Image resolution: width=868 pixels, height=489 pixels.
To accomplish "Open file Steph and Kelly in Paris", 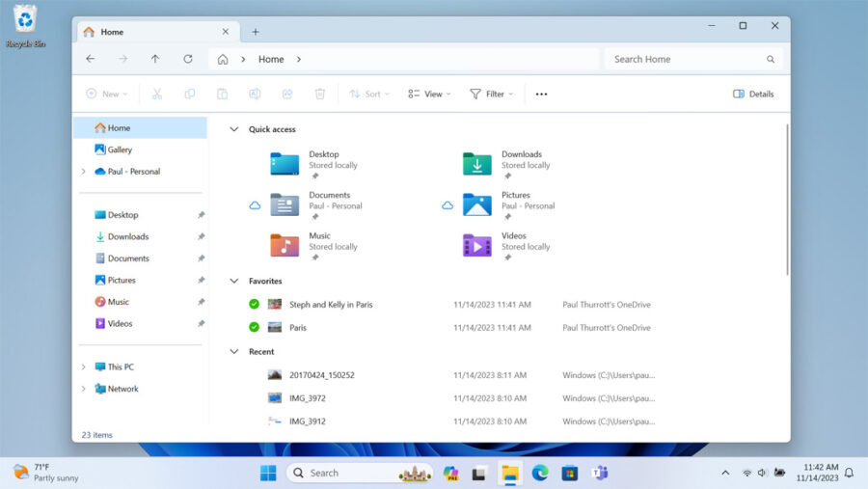I will click(x=331, y=305).
